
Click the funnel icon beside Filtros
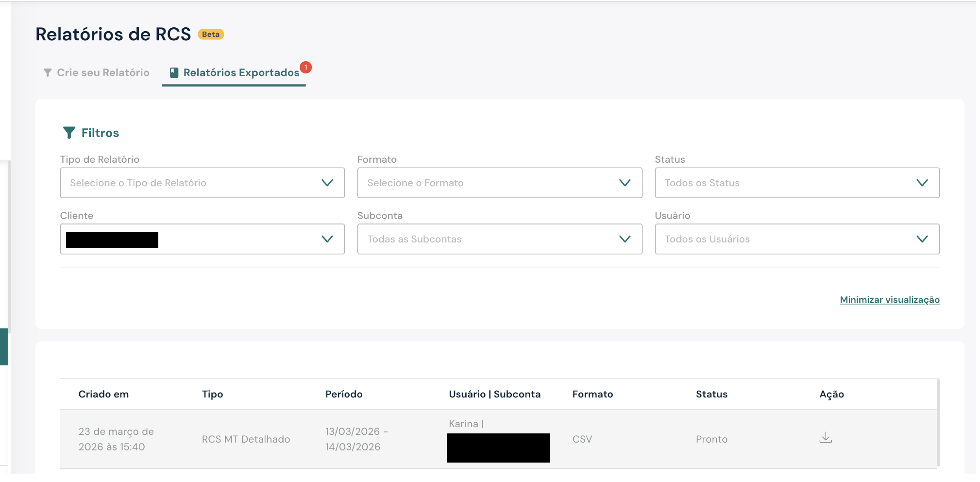69,133
